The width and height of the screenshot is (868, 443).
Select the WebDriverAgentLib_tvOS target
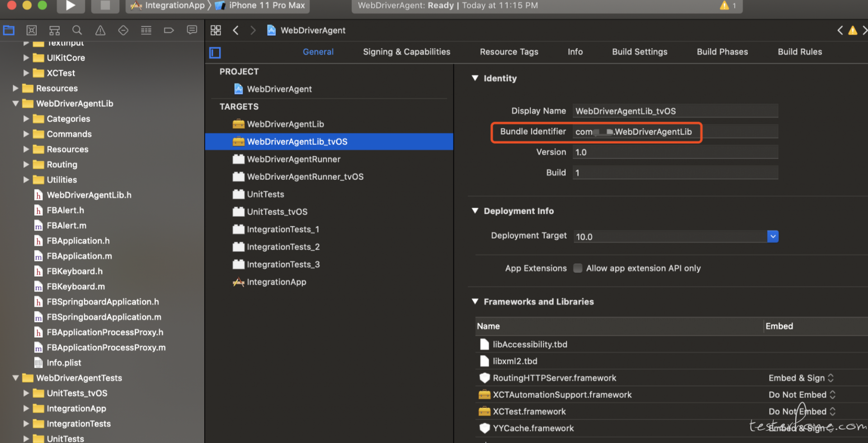tap(329, 142)
